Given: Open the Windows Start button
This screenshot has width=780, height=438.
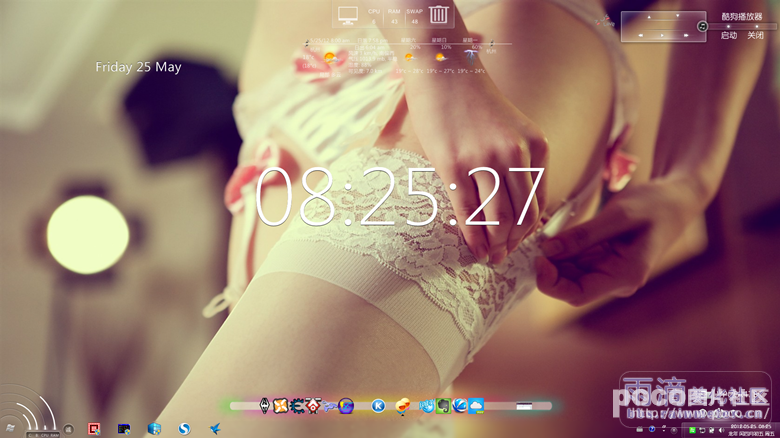Looking at the screenshot, I should click(x=10, y=429).
